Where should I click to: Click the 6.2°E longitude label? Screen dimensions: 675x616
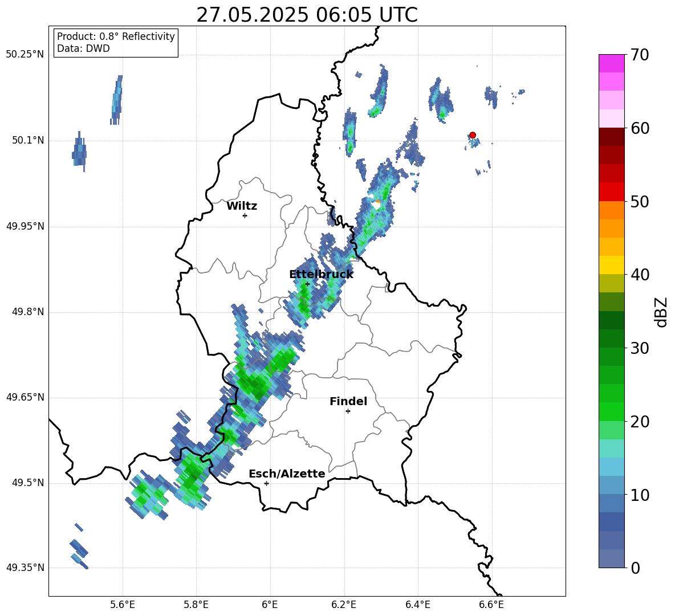pyautogui.click(x=344, y=605)
